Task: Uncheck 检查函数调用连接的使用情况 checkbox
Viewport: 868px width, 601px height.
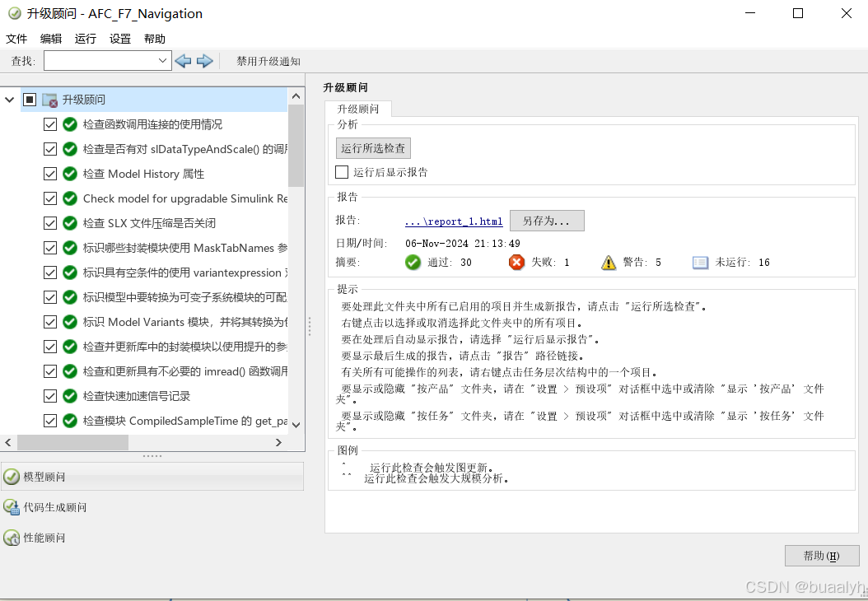Action: 49,124
